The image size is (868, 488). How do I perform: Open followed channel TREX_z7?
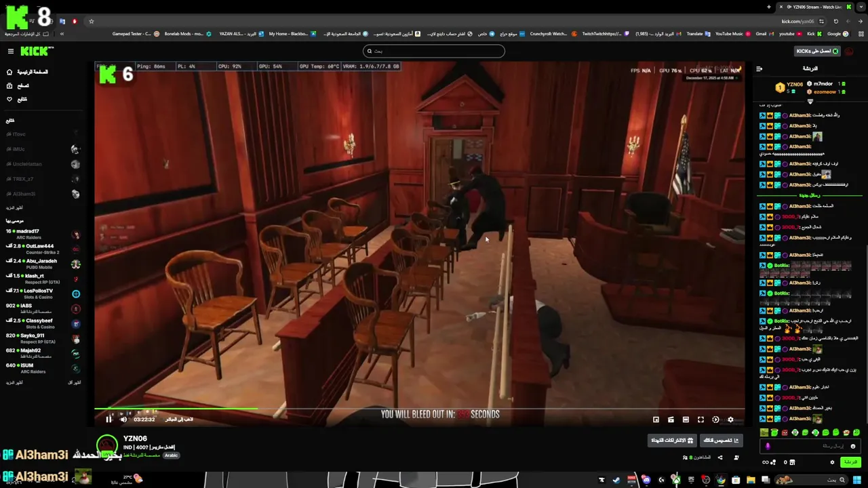pos(43,179)
